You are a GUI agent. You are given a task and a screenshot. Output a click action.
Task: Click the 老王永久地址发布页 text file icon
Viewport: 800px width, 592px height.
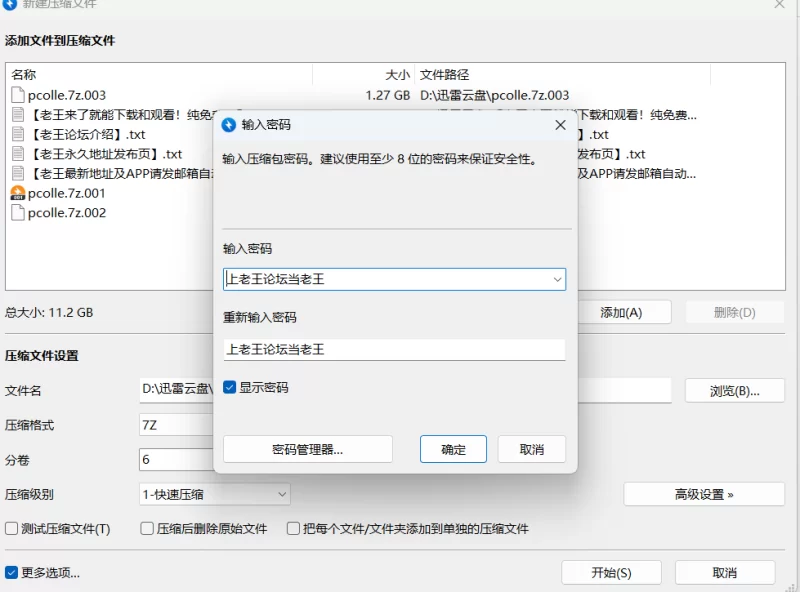[18, 154]
